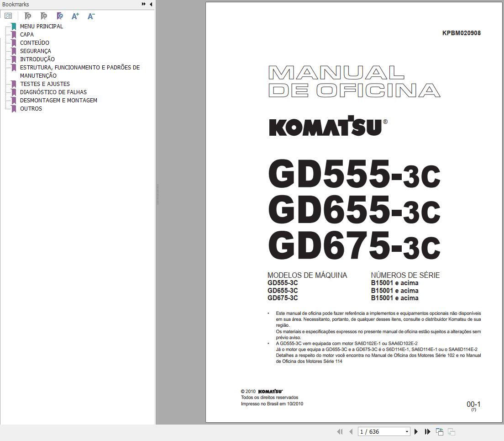Click the teal bookmark icon of MENU PRINCIPAL

pyautogui.click(x=14, y=27)
